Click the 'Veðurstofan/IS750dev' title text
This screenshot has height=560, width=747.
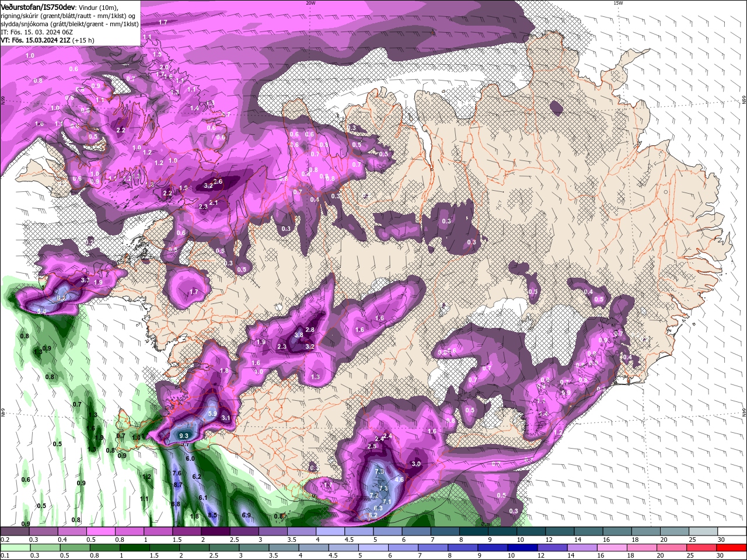pyautogui.click(x=38, y=6)
